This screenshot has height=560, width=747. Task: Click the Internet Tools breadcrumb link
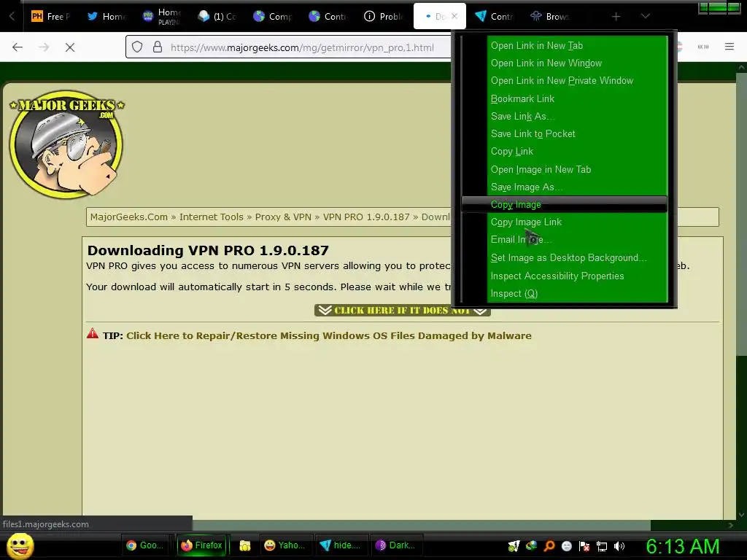pyautogui.click(x=211, y=217)
